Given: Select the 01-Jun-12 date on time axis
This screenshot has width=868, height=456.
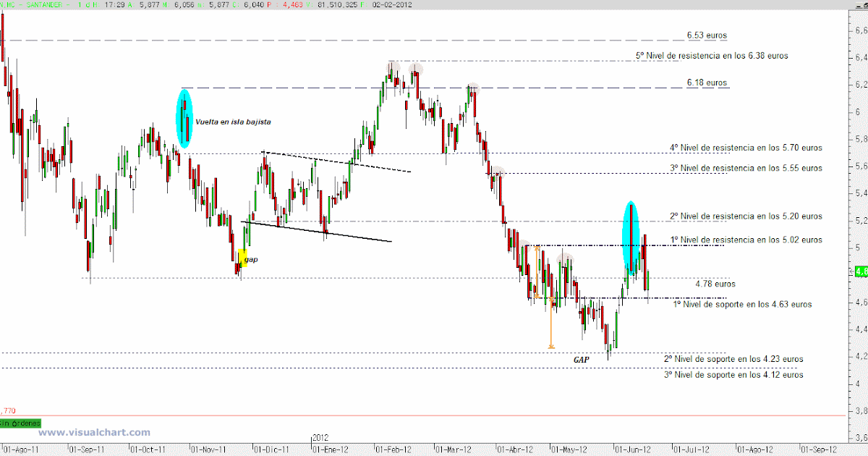Looking at the screenshot, I should [634, 449].
